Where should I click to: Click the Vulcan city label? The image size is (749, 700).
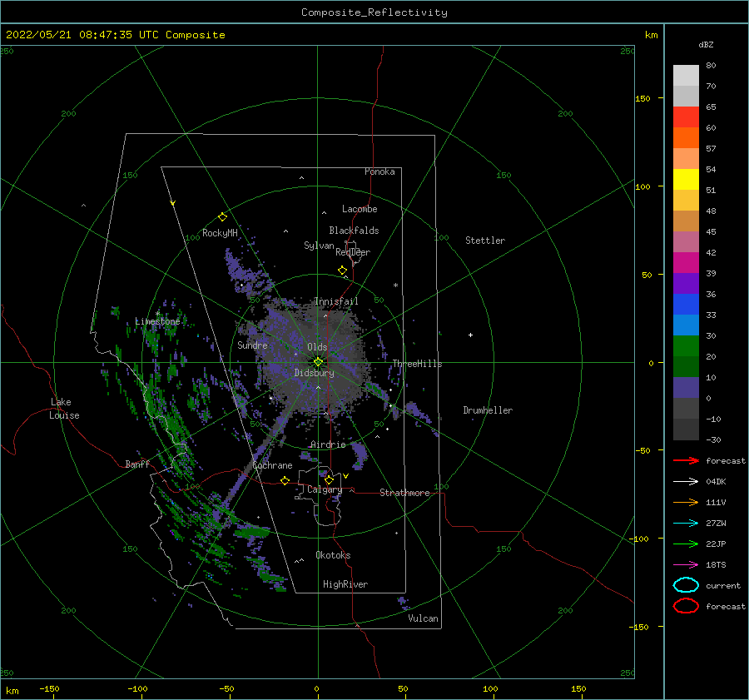pyautogui.click(x=424, y=618)
